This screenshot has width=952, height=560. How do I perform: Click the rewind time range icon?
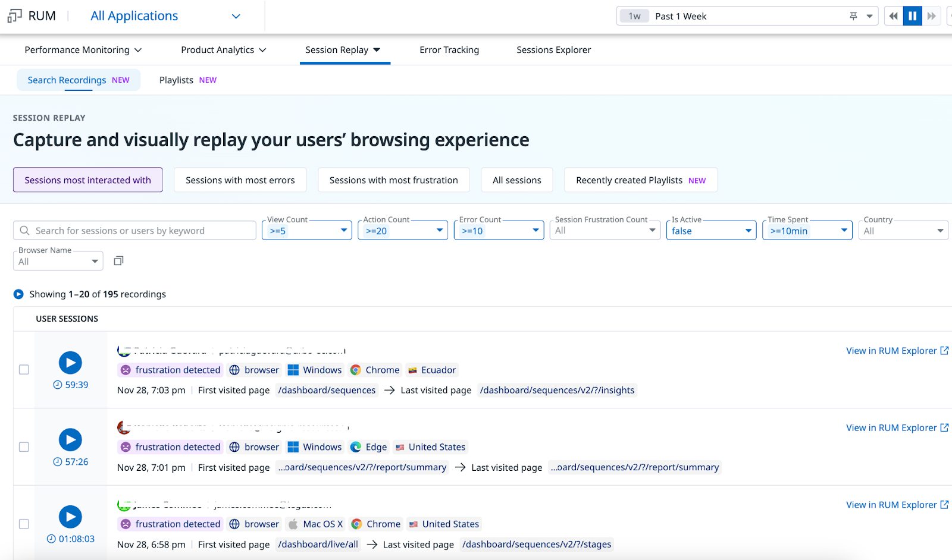click(x=892, y=15)
